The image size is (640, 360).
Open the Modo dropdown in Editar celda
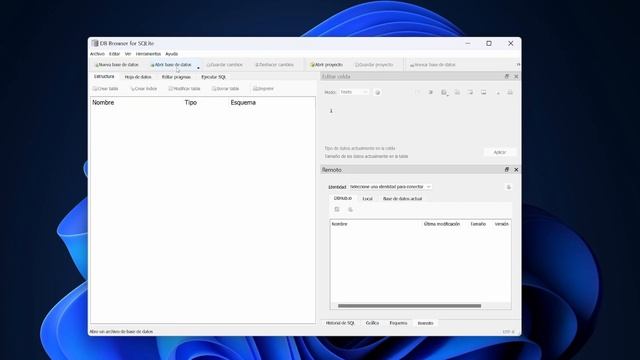coord(354,92)
